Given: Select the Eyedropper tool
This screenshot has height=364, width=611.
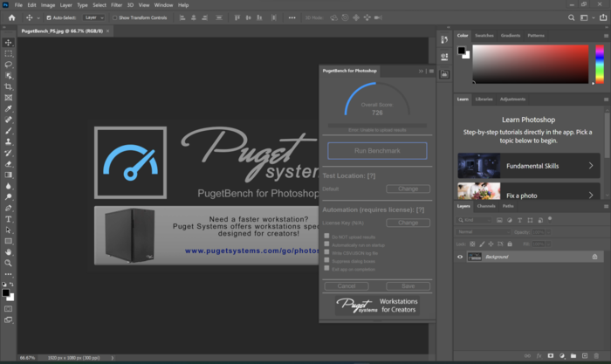Looking at the screenshot, I should (8, 109).
